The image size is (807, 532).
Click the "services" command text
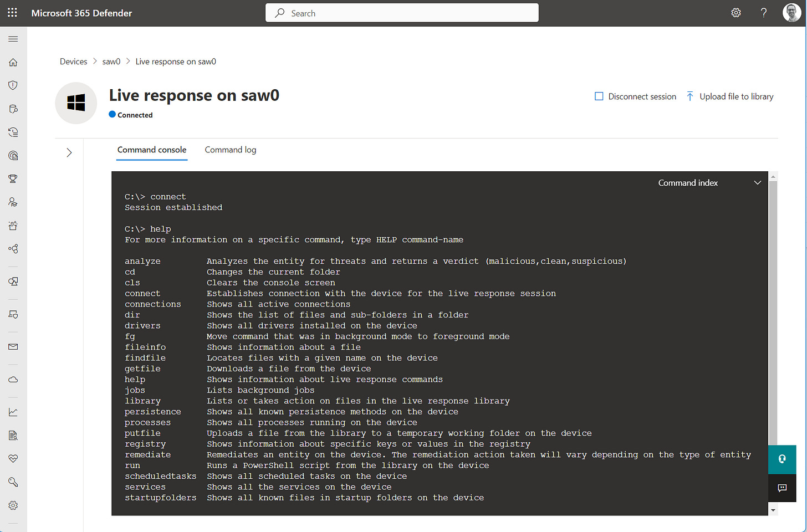[145, 487]
